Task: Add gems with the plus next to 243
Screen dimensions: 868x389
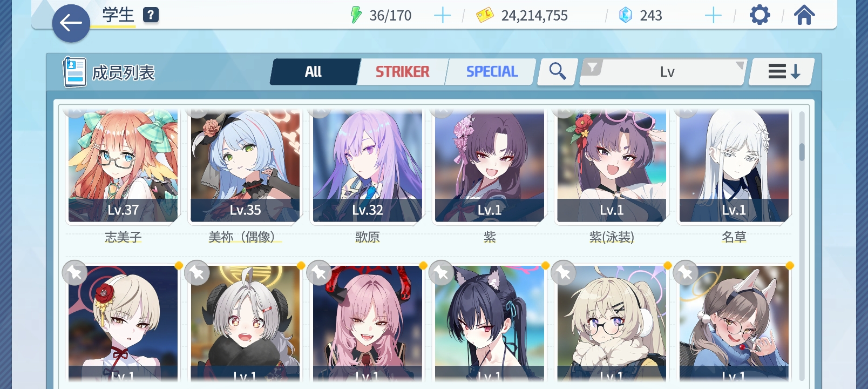Action: [x=713, y=16]
